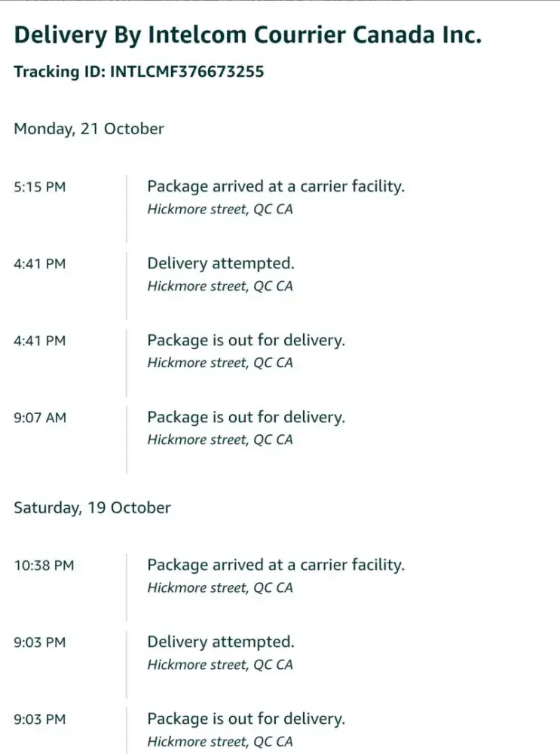The height and width of the screenshot is (754, 560).
Task: Open the 10:38 PM "Package arrived" event
Action: [x=275, y=565]
